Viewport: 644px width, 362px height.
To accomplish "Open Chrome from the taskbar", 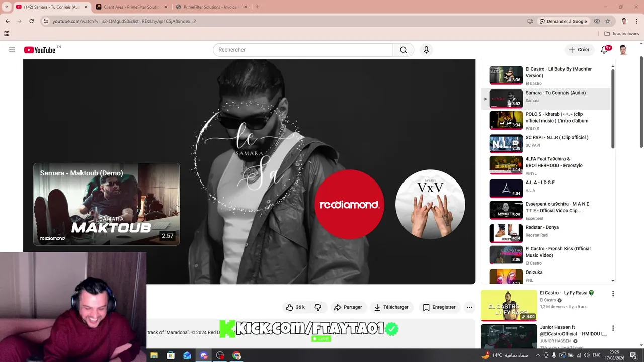I will [236, 355].
